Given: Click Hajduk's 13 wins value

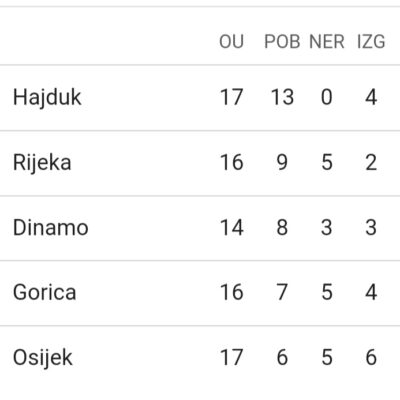Looking at the screenshot, I should (x=282, y=97).
